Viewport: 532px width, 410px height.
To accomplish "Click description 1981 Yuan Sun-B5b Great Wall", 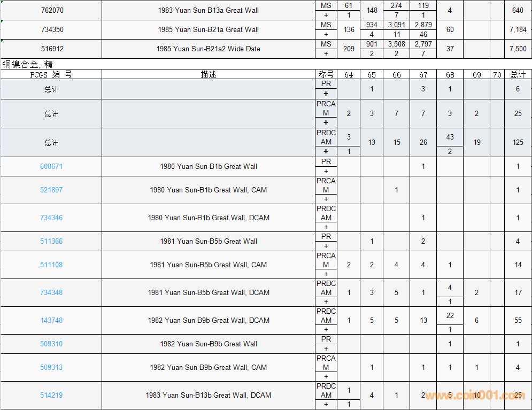I will [x=209, y=242].
